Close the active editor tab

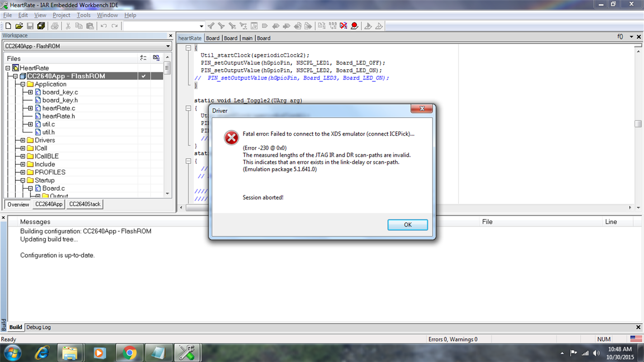[639, 37]
